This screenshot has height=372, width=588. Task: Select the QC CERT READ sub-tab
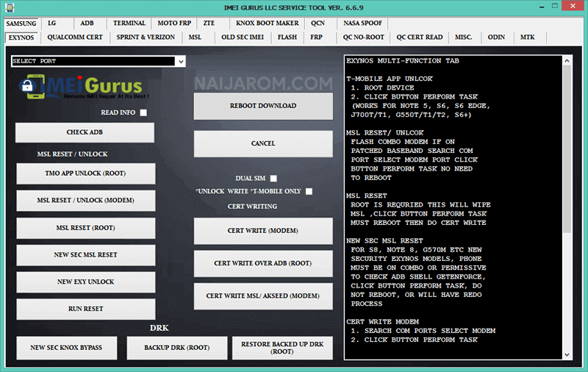pyautogui.click(x=420, y=37)
